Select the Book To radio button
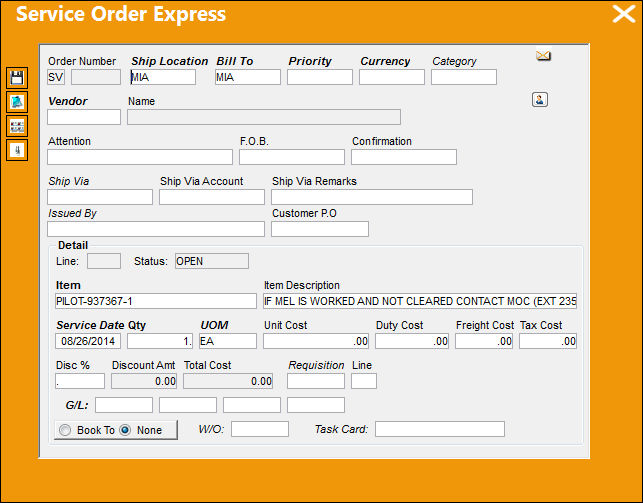The width and height of the screenshot is (643, 503). click(x=65, y=430)
